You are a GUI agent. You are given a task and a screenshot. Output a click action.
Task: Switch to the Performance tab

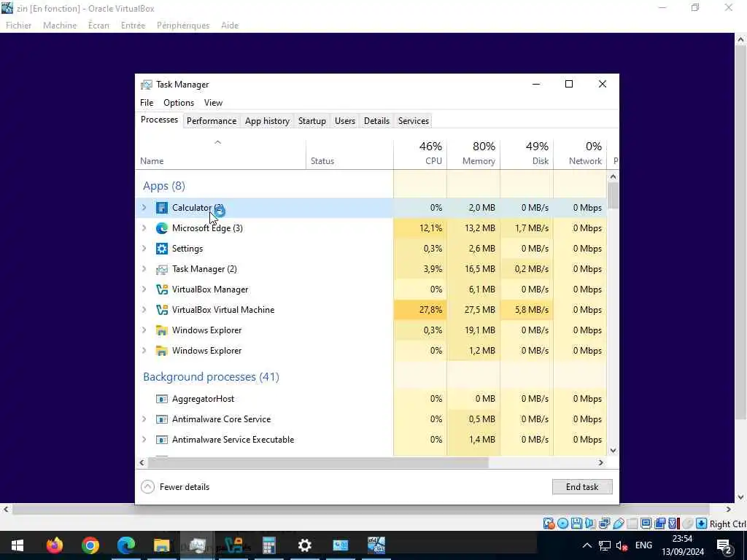[212, 121]
